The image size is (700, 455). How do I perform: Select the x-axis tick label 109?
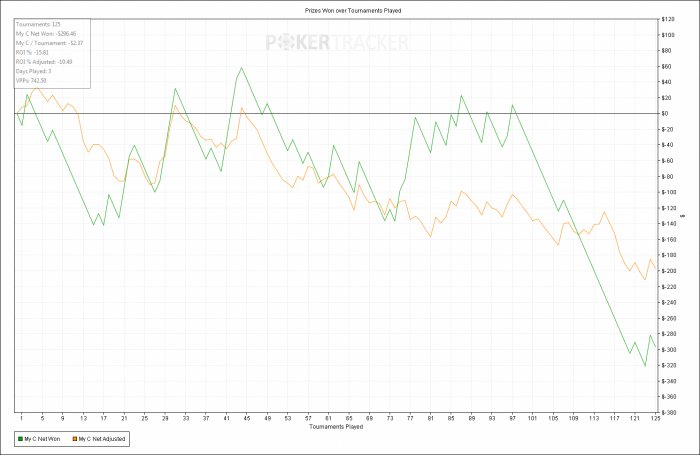(574, 418)
